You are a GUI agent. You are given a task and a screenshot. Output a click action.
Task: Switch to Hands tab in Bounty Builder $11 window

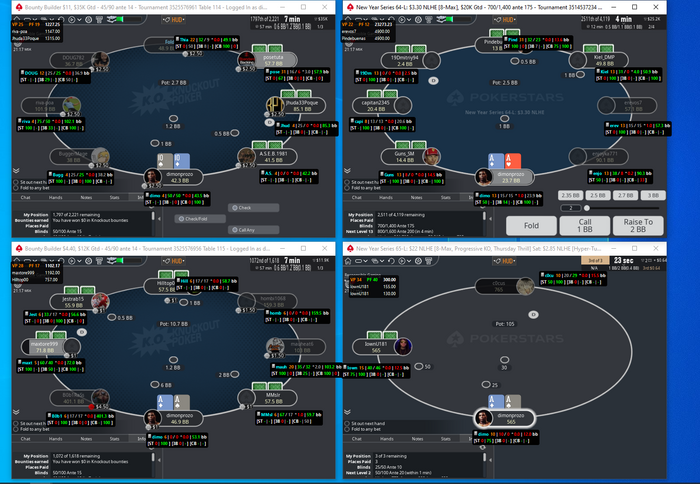[x=55, y=197]
